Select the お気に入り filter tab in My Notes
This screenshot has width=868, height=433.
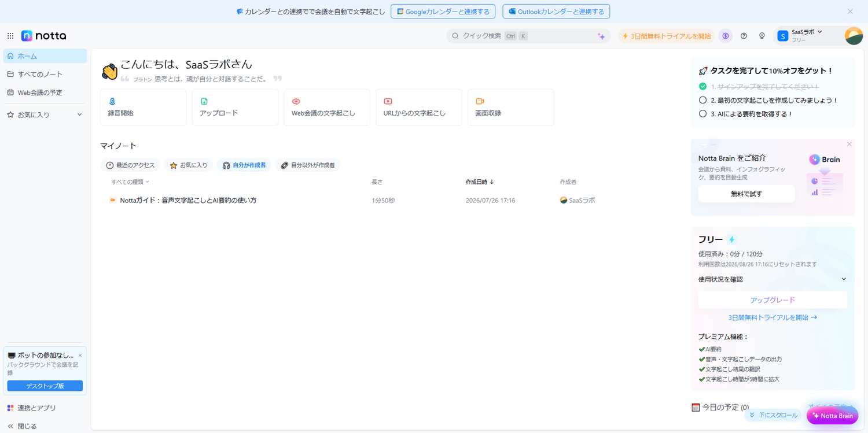click(x=189, y=165)
